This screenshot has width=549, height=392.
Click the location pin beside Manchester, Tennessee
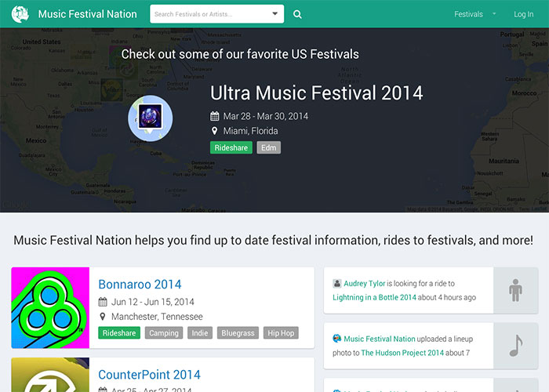coord(103,317)
